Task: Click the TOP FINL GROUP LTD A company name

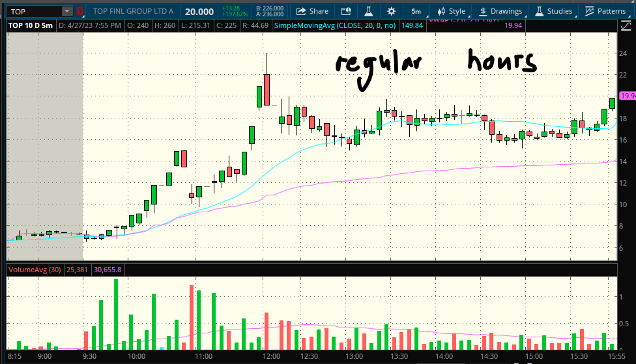Action: click(x=133, y=11)
